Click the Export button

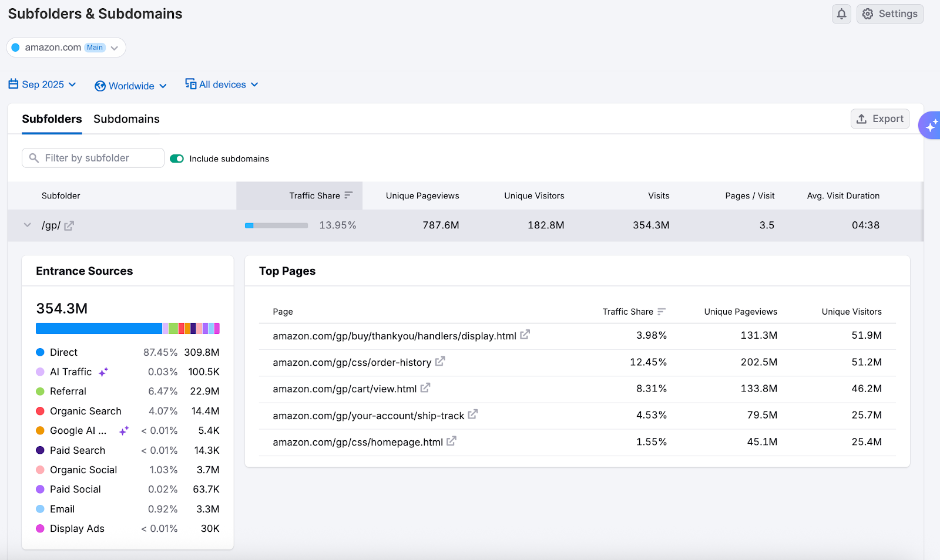[x=880, y=119]
